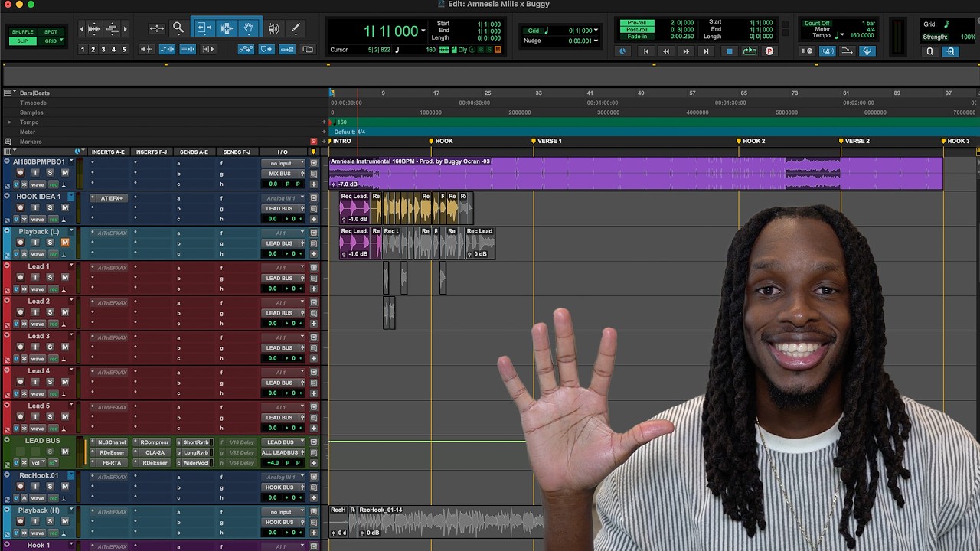980x551 pixels.
Task: Click the I / O column header
Action: click(x=283, y=152)
